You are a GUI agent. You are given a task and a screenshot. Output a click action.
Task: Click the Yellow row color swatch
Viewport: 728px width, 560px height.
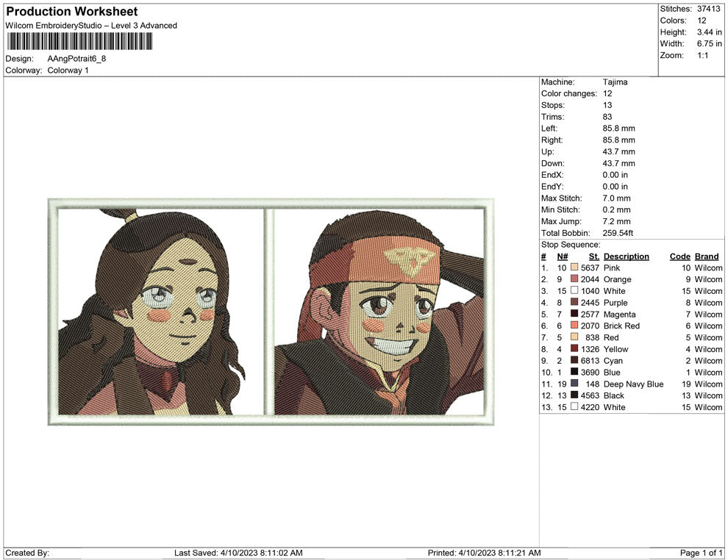tap(574, 348)
